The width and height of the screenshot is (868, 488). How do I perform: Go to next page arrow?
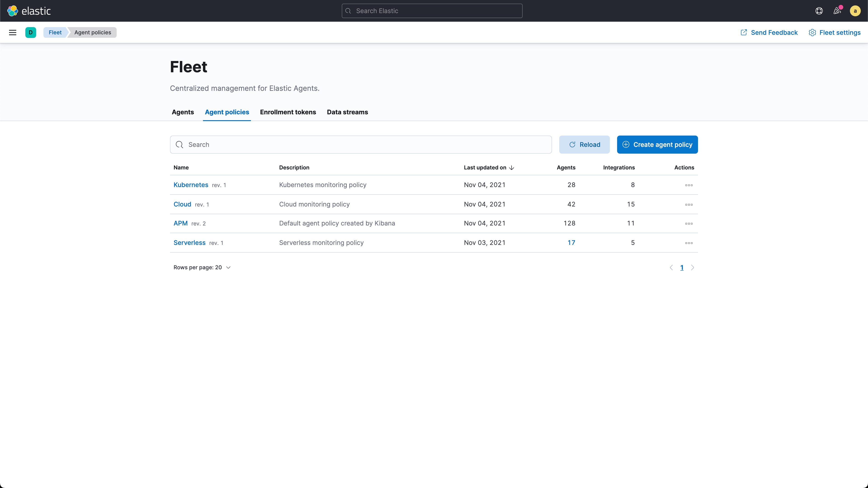[692, 267]
